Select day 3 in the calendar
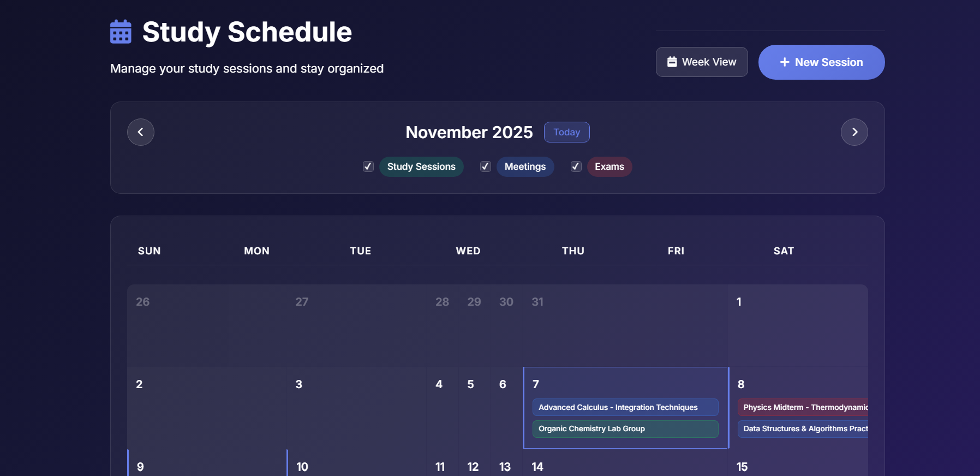 356,407
